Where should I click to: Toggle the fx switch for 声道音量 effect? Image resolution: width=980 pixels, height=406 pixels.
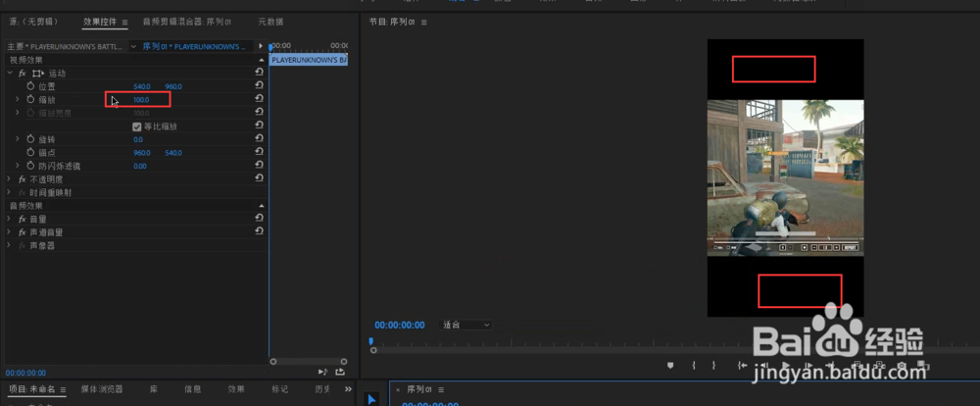click(x=23, y=232)
